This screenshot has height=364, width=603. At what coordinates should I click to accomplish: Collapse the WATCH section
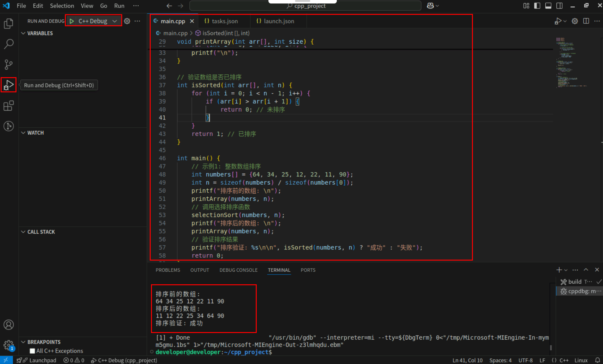click(23, 133)
